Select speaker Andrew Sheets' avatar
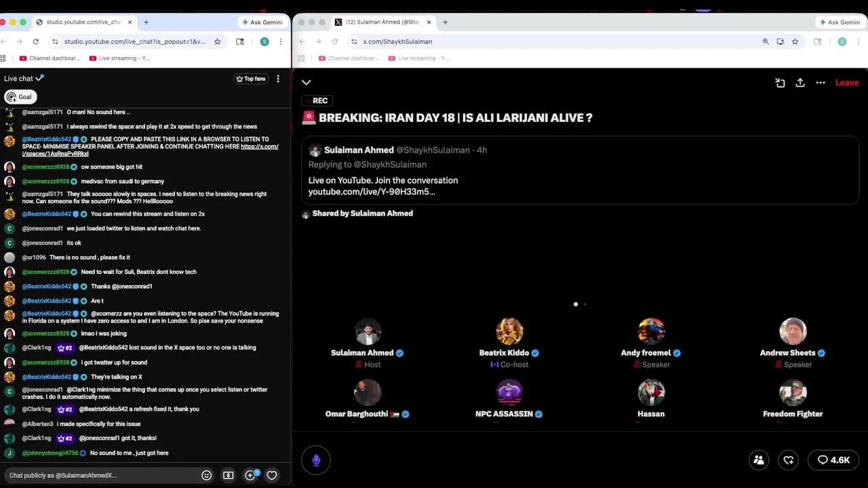The width and height of the screenshot is (868, 488). coord(793,332)
